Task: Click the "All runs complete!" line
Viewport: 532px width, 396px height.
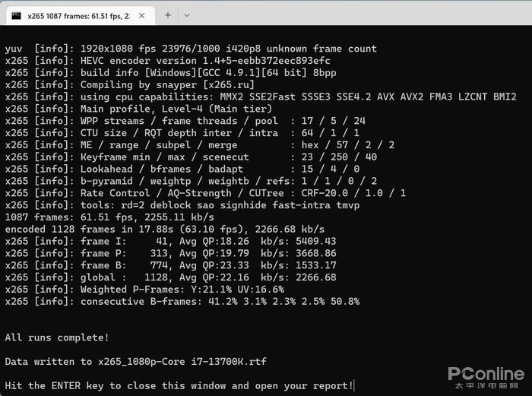Action: click(x=57, y=337)
